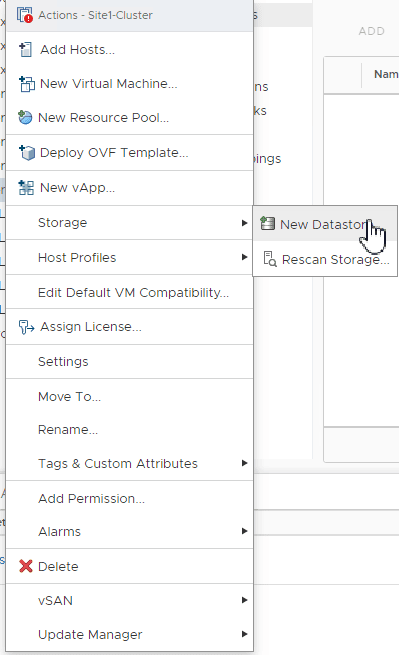Click the Name column header
This screenshot has height=655, width=399.
point(386,74)
